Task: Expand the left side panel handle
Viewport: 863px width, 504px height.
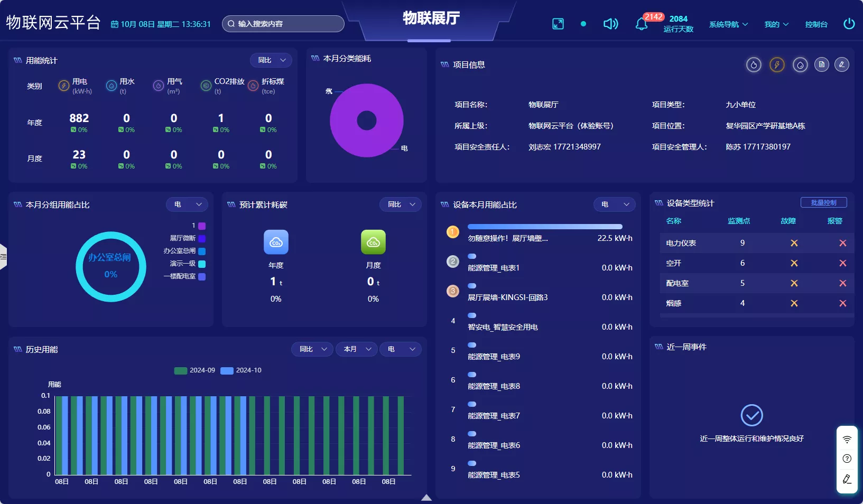Action: tap(3, 257)
